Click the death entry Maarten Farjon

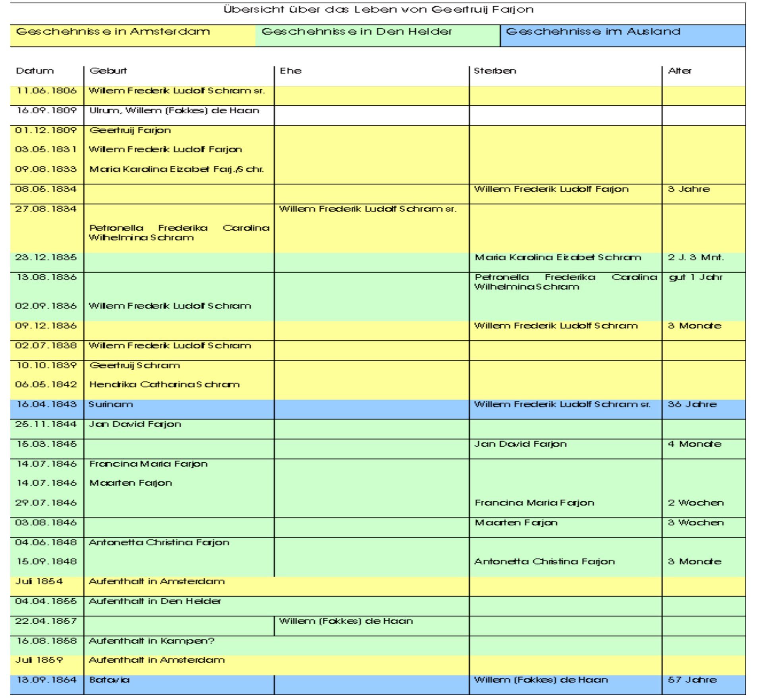pos(516,523)
